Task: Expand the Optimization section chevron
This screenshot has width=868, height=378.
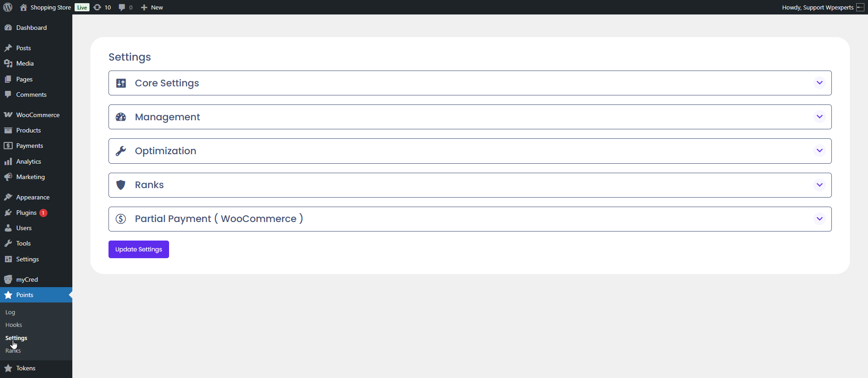Action: pos(819,151)
